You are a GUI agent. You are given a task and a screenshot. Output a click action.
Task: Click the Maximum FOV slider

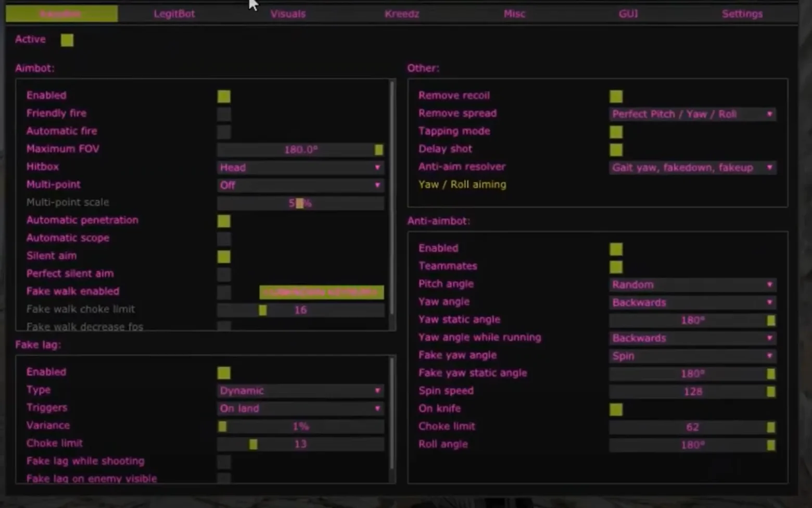click(x=300, y=150)
